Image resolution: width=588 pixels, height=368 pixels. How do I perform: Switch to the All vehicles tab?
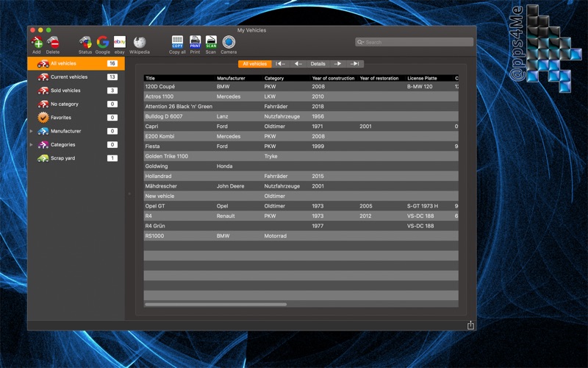coord(254,64)
